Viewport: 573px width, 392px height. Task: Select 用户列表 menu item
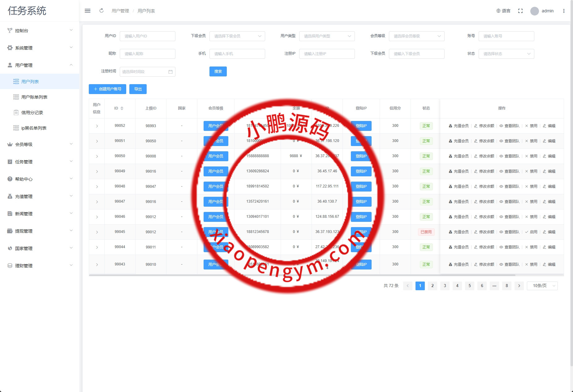40,81
